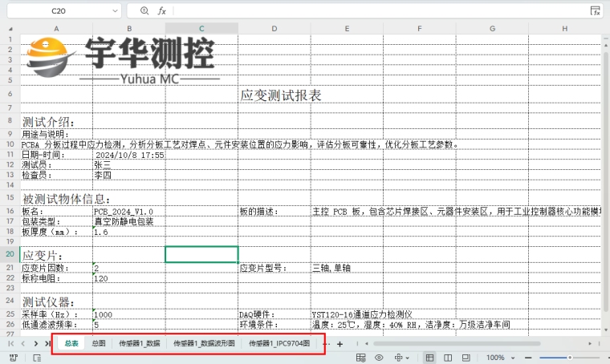Select column F header
The image size is (610, 364).
click(419, 29)
